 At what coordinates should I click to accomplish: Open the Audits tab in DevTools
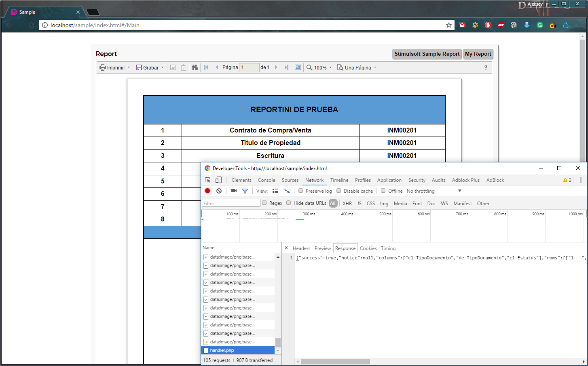point(439,180)
